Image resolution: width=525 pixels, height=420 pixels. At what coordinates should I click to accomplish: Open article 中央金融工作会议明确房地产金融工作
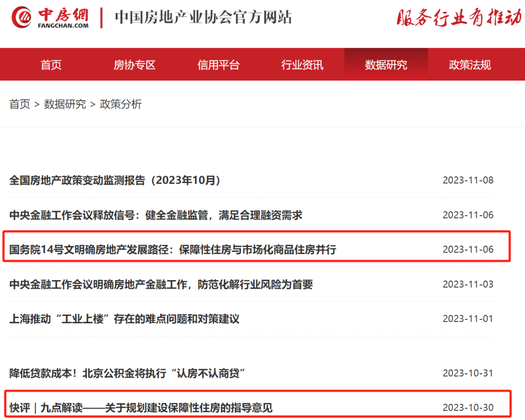(x=161, y=284)
